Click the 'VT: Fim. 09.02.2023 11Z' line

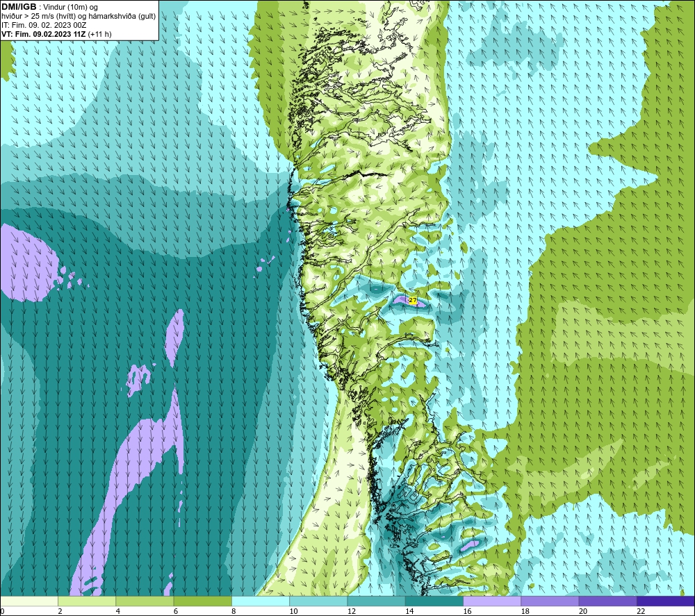pyautogui.click(x=44, y=34)
